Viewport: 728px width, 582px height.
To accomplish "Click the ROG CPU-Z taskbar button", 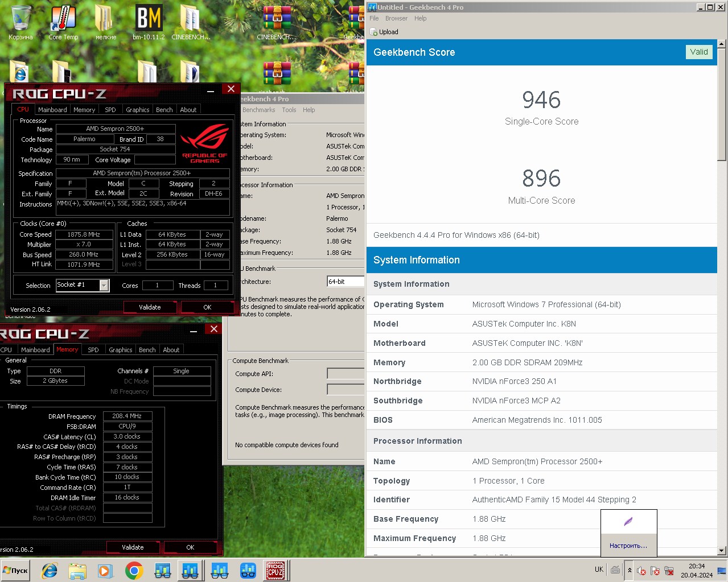I will tap(276, 570).
